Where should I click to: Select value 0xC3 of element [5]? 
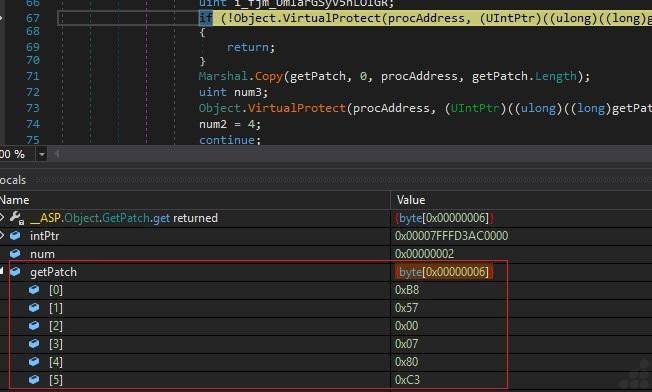[x=408, y=380]
